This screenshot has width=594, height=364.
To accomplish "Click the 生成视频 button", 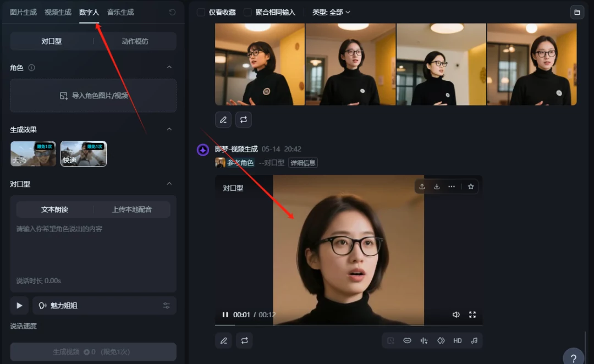I will coord(93,352).
